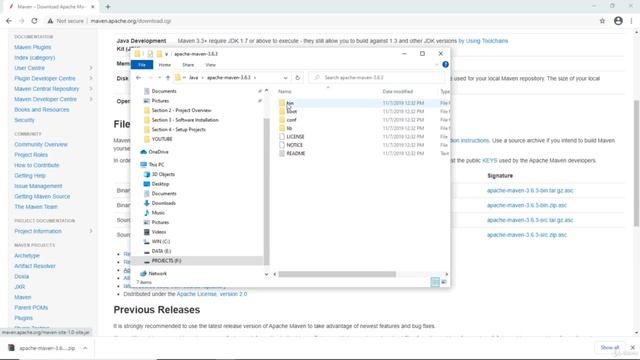The width and height of the screenshot is (640, 360).
Task: Open Downloads in navigation pane
Action: click(163, 203)
